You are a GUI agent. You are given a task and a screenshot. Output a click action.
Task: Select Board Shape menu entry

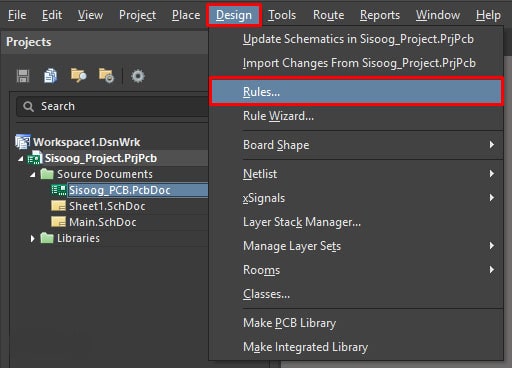tap(356, 145)
